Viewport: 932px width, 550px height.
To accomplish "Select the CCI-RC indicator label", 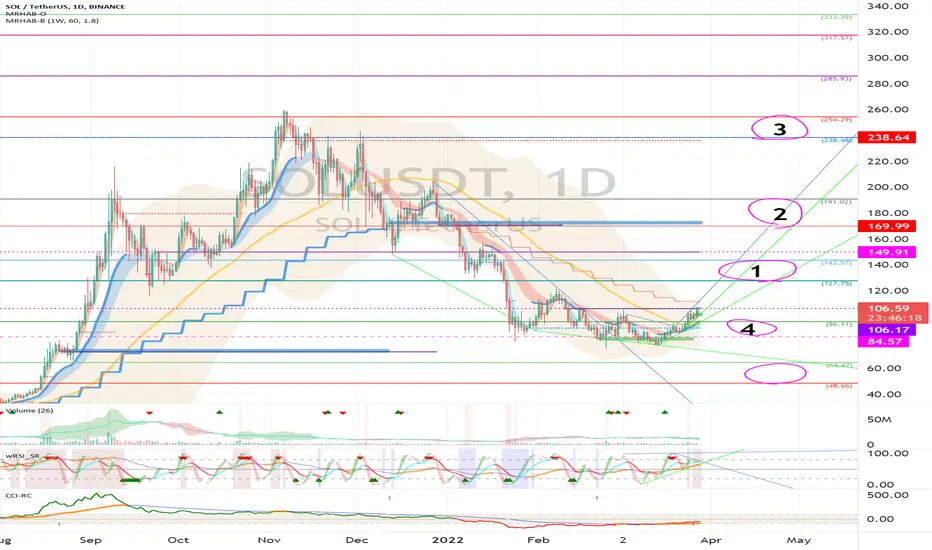I will (18, 495).
